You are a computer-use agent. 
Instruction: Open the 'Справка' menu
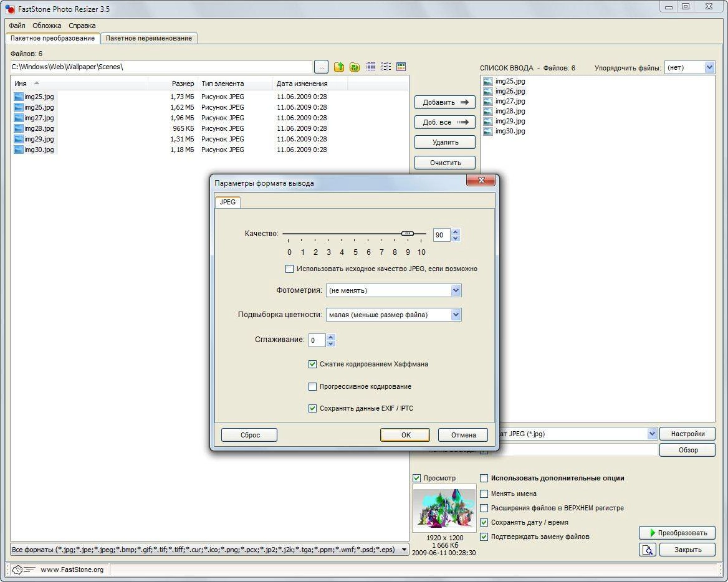(x=82, y=26)
